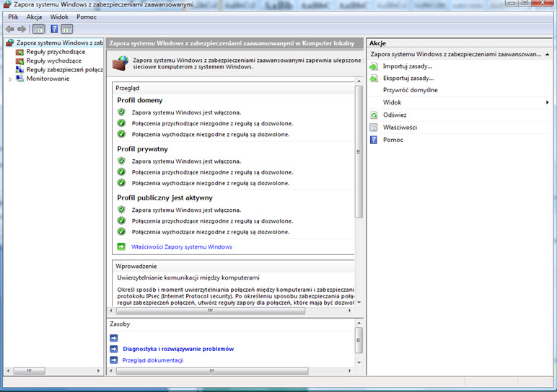
Task: Click the Zasoby section header
Action: point(120,324)
